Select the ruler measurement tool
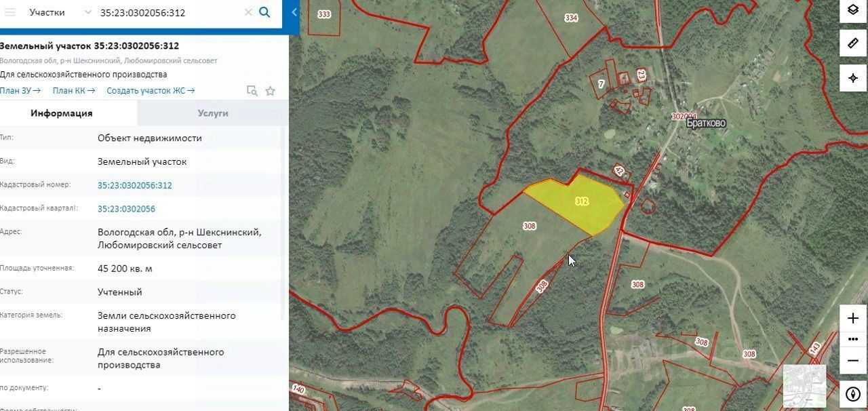The height and width of the screenshot is (411, 868). [x=853, y=43]
